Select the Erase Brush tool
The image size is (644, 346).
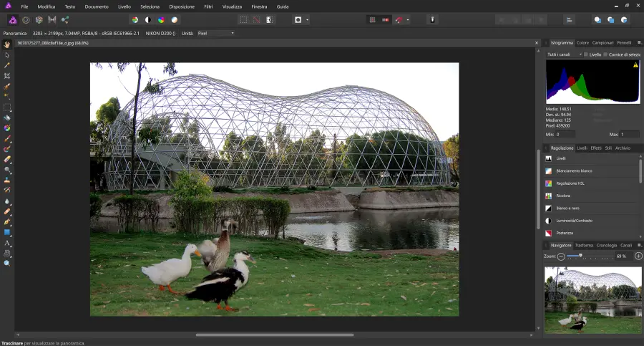(7, 159)
